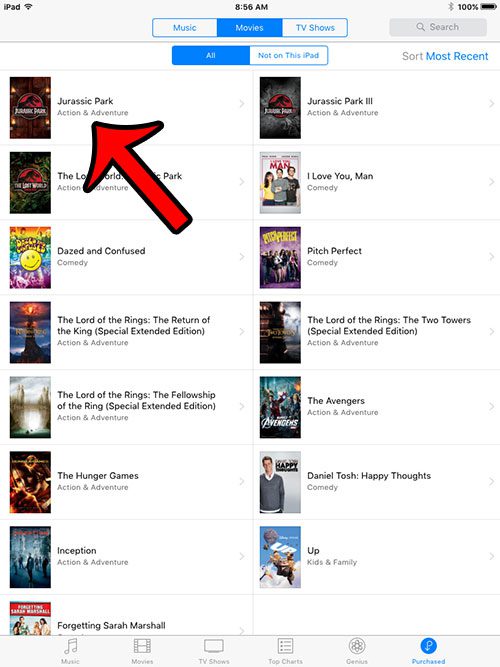Screen dimensions: 500x667
Task: Tap the search magnifier icon
Action: [x=420, y=27]
